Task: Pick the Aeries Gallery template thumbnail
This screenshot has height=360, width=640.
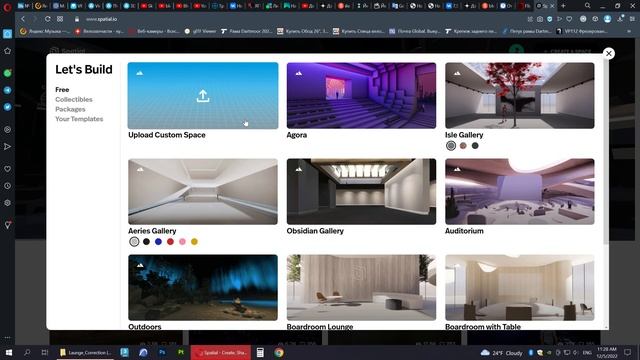Action: pos(203,191)
